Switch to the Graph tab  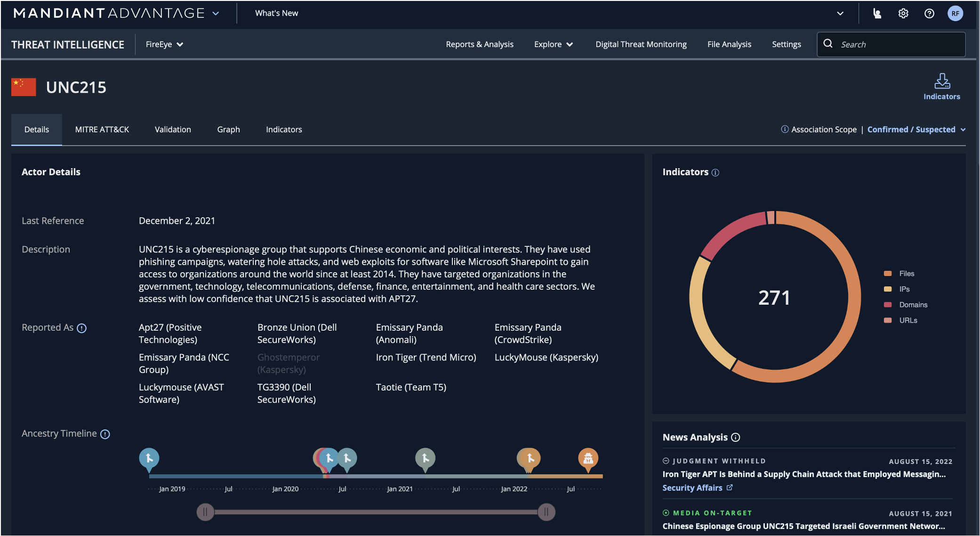click(x=228, y=130)
